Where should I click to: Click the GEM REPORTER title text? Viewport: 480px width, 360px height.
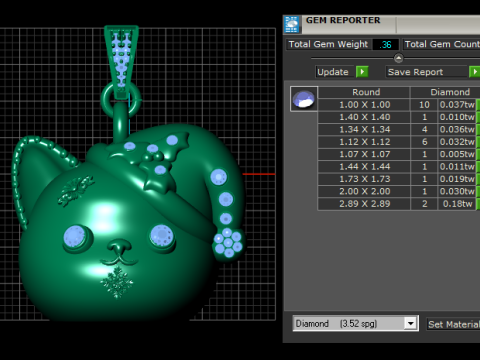pos(343,20)
